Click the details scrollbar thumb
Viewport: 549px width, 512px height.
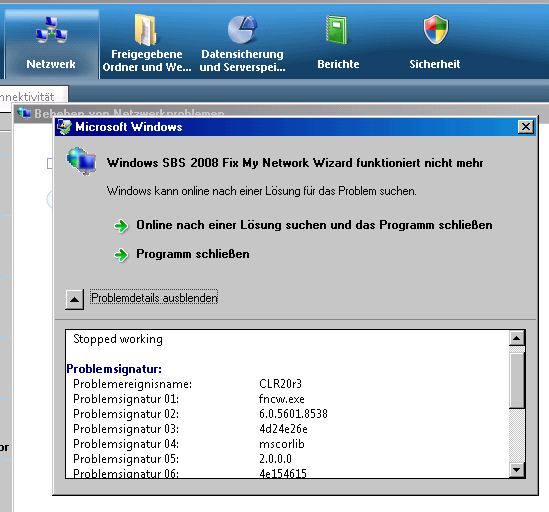tap(517, 380)
